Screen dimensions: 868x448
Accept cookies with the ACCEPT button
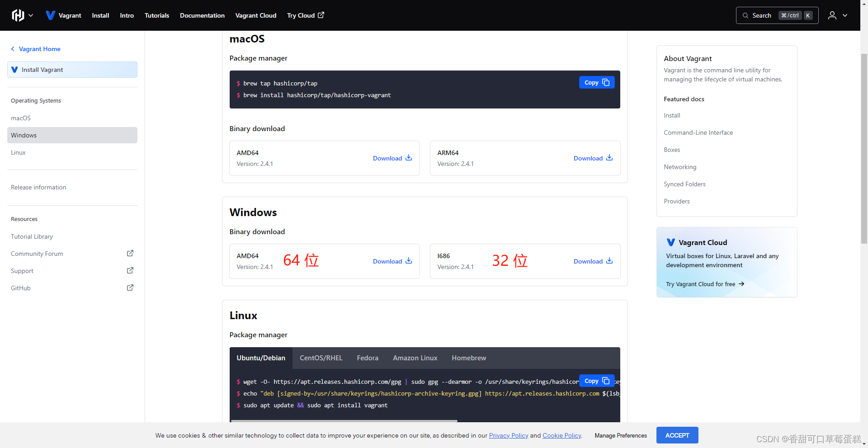(x=677, y=435)
